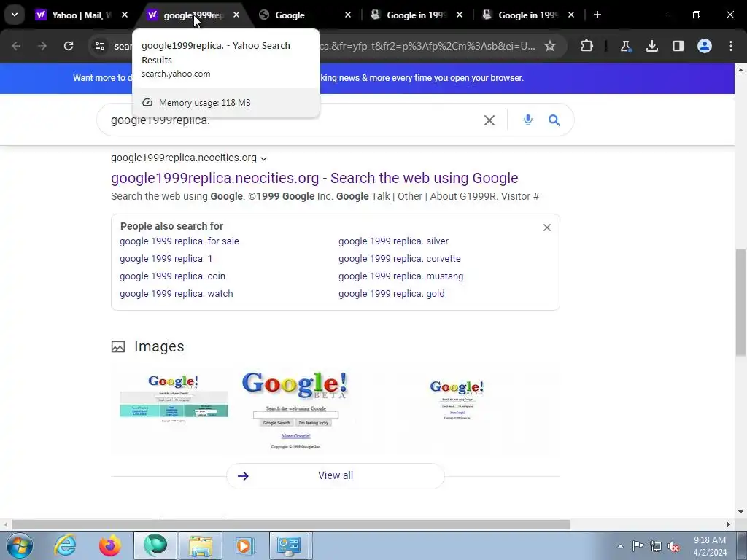Switch to the first Google in 1999 tab
Image resolution: width=747 pixels, height=560 pixels.
click(x=417, y=15)
